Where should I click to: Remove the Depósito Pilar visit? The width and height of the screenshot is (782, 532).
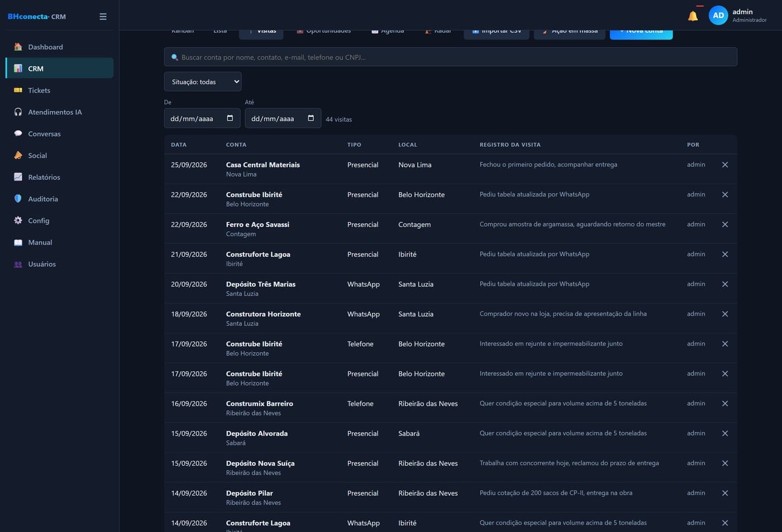[725, 493]
